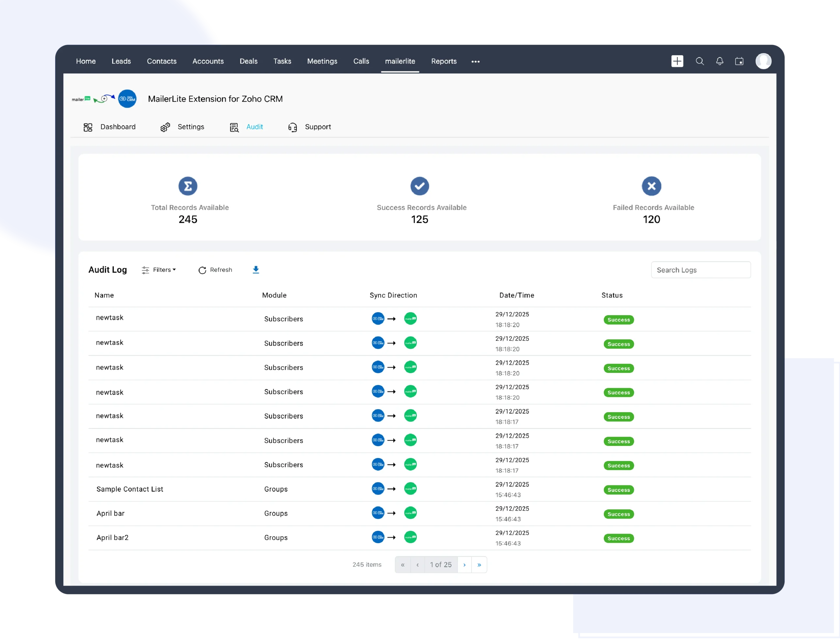Click the Refresh icon in the Audit Log
This screenshot has width=840, height=639.
coord(202,270)
